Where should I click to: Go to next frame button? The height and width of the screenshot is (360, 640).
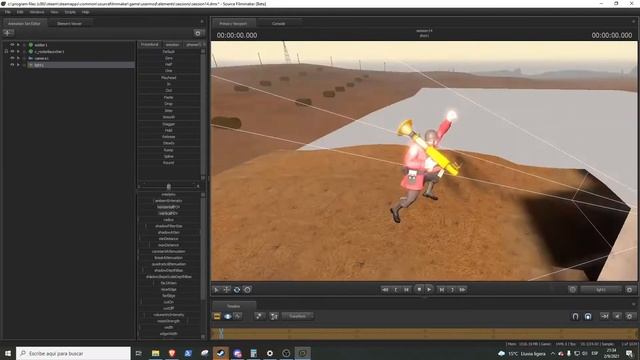441,289
